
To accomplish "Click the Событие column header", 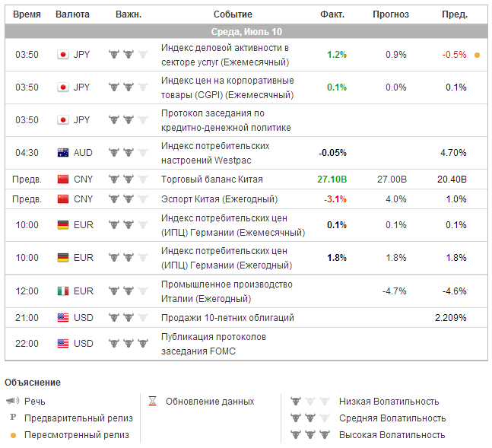I will (x=233, y=14).
